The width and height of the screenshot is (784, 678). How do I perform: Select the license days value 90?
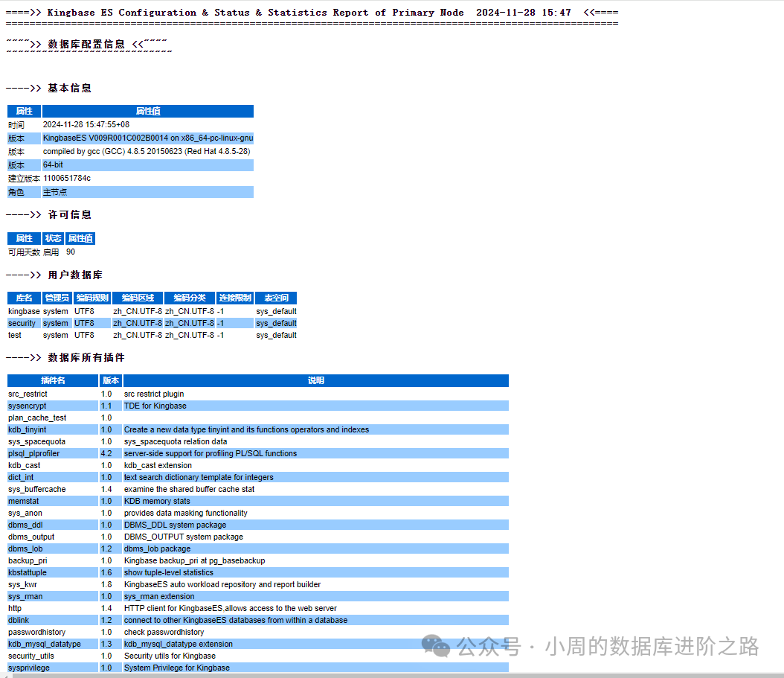click(71, 252)
